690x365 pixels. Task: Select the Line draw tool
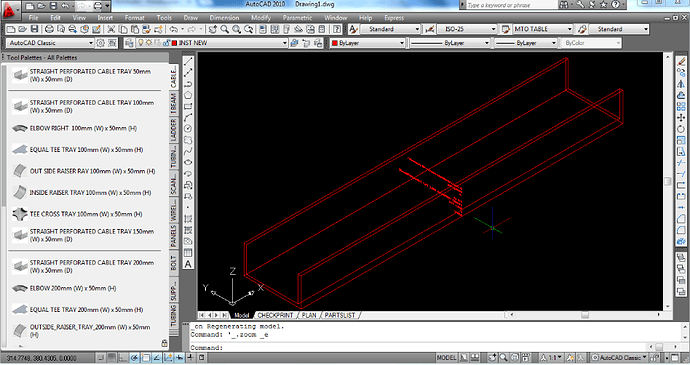click(188, 62)
